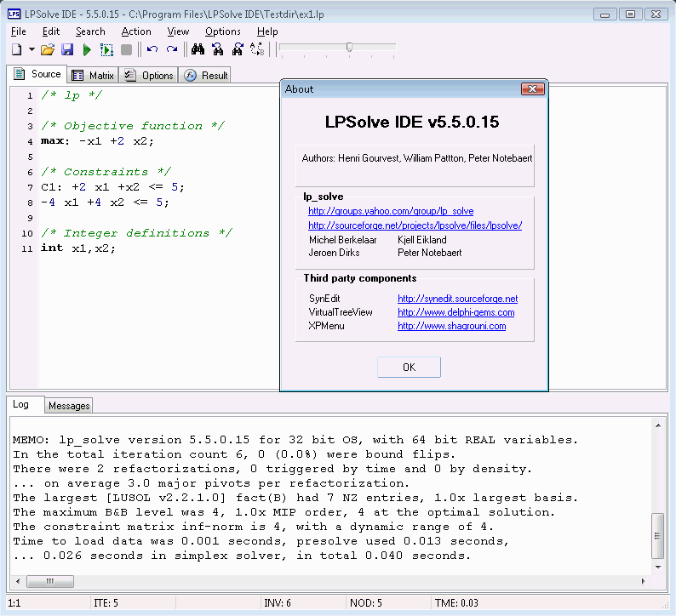This screenshot has width=676, height=616.
Task: Close the About dialog
Action: pos(532,88)
